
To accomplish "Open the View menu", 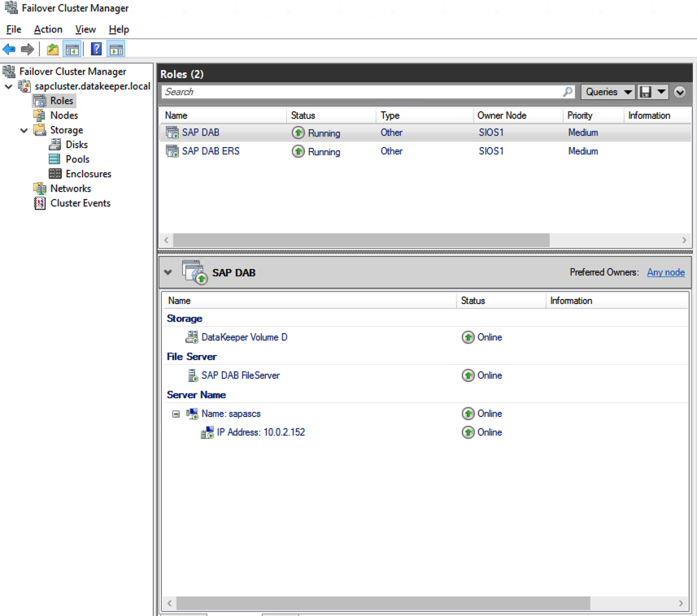I will (85, 29).
